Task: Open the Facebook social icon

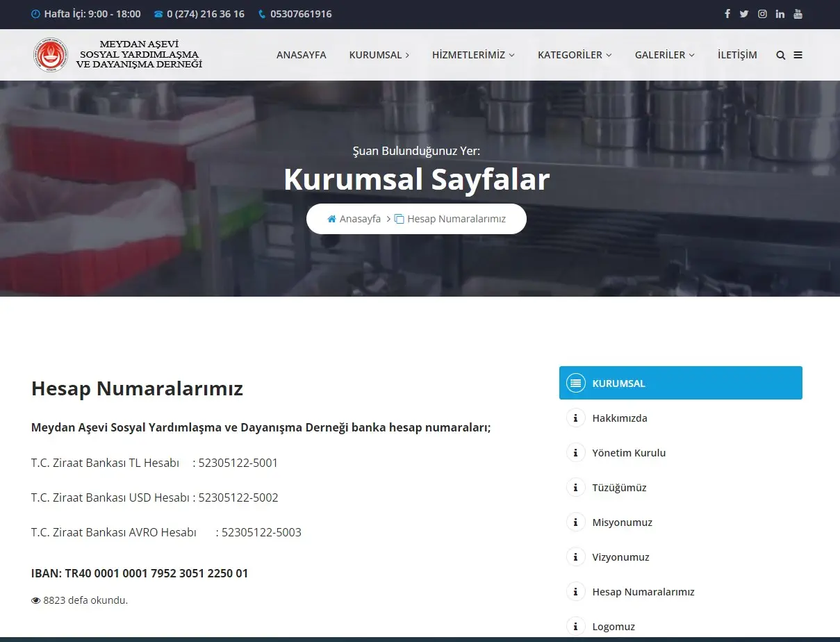Action: (x=727, y=14)
